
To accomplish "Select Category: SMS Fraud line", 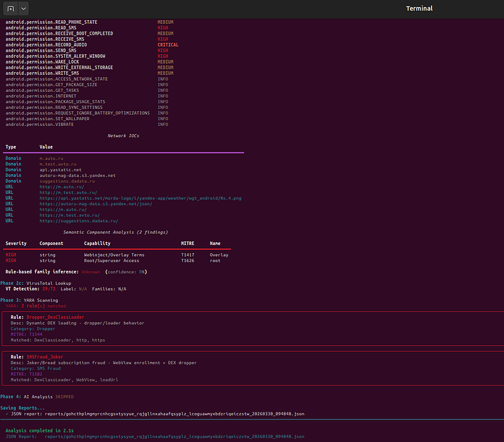I will (x=36, y=368).
